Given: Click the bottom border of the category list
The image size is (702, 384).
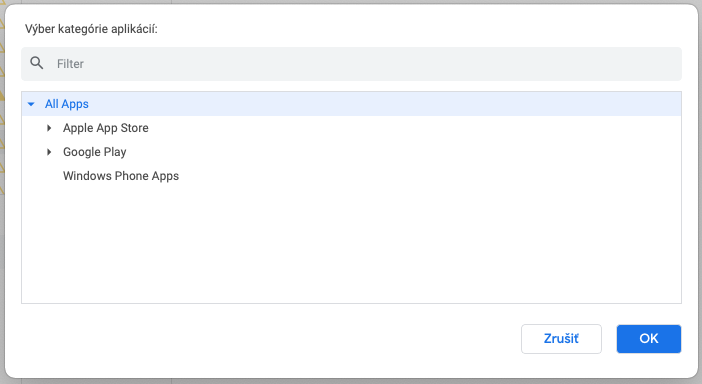Looking at the screenshot, I should click(x=351, y=303).
